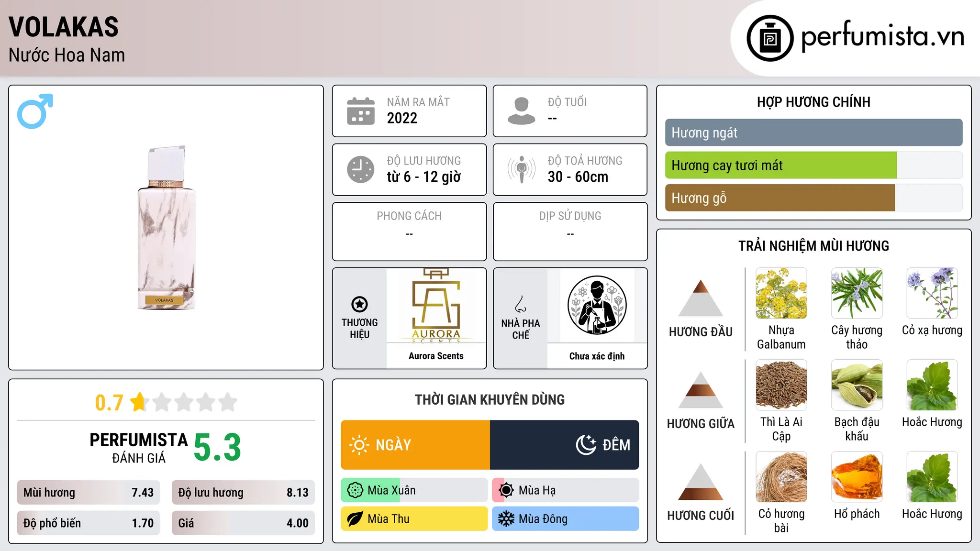
Task: Click the longevity value từ 6 - 12 giờ
Action: click(x=424, y=177)
